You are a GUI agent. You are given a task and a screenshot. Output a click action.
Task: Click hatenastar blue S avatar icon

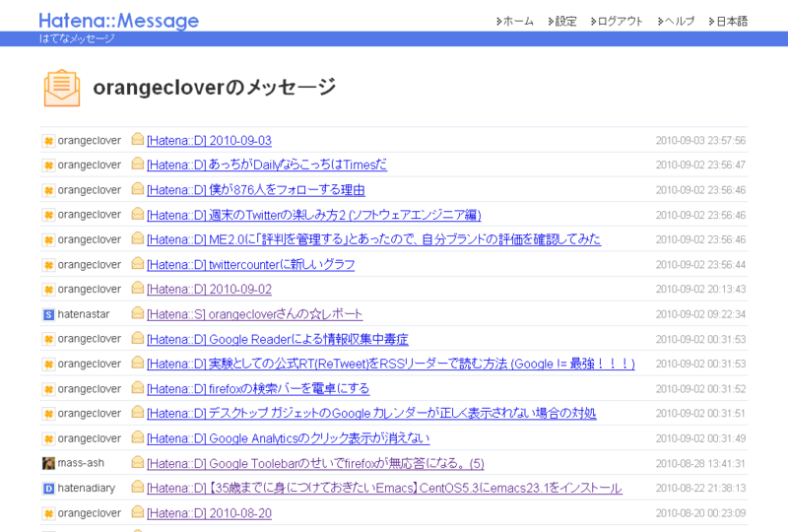[x=48, y=315]
